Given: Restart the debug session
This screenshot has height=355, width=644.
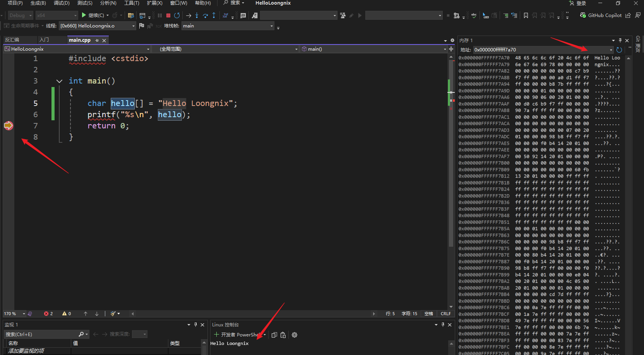Looking at the screenshot, I should coord(177,15).
